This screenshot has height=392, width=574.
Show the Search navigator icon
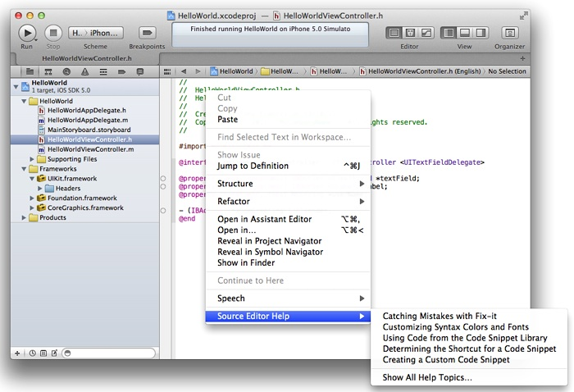click(66, 71)
